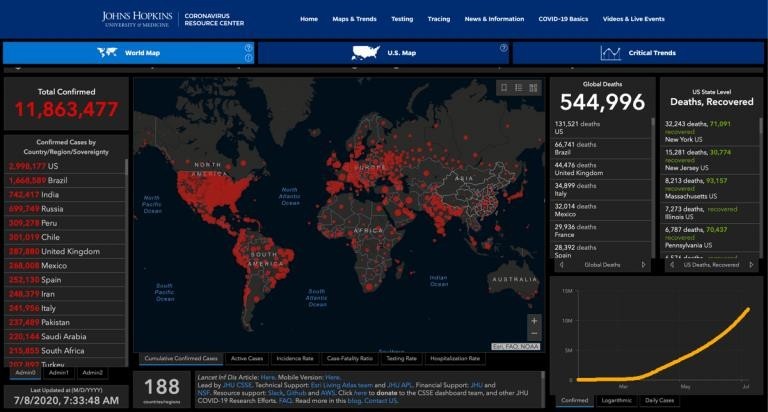Select '44,476 deaths United Kingdom' row

tap(600, 169)
